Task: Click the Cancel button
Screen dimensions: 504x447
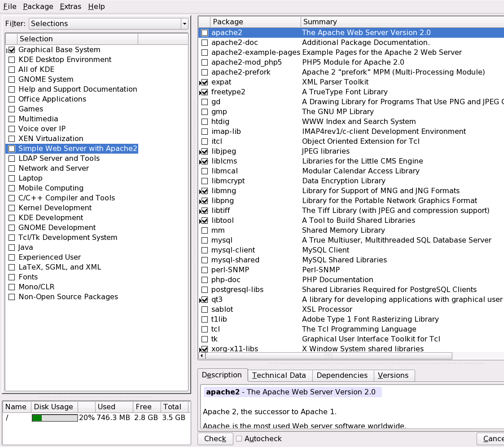Action: 491,438
